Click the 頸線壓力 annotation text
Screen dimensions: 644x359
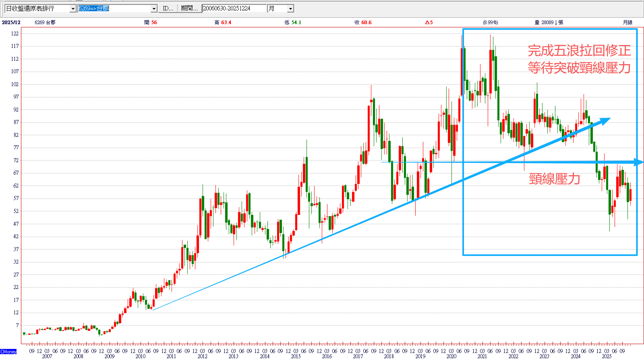tap(554, 179)
